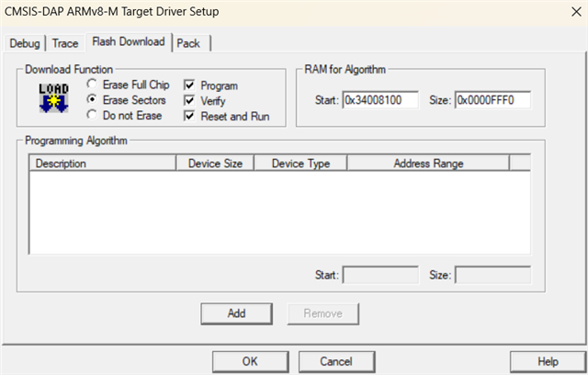Click the RAM for Algorithm Size field
The image size is (588, 375).
click(x=492, y=99)
